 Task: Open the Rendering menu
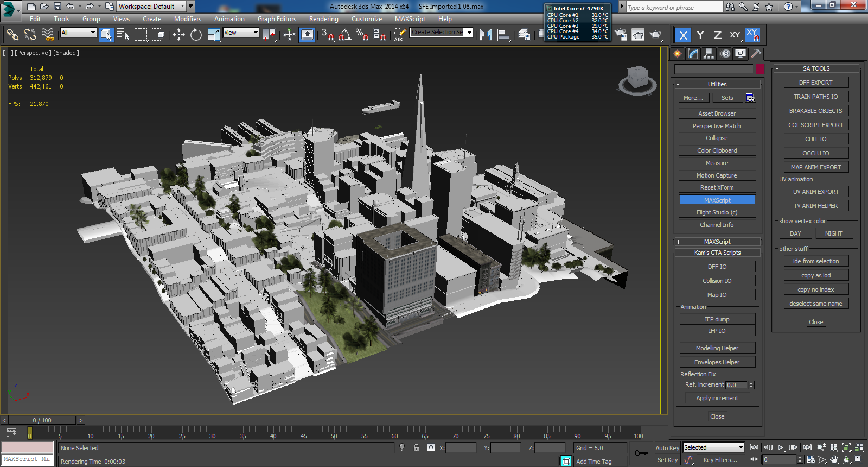(x=323, y=19)
